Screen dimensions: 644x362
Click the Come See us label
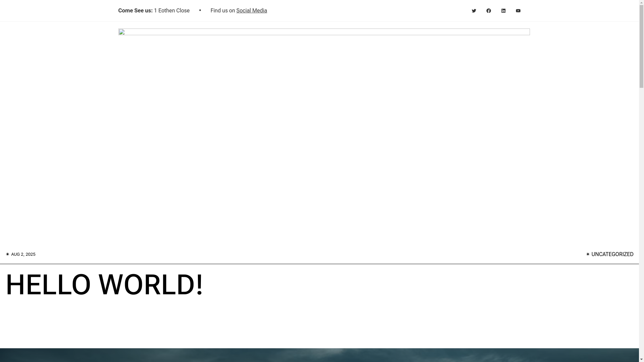[135, 11]
